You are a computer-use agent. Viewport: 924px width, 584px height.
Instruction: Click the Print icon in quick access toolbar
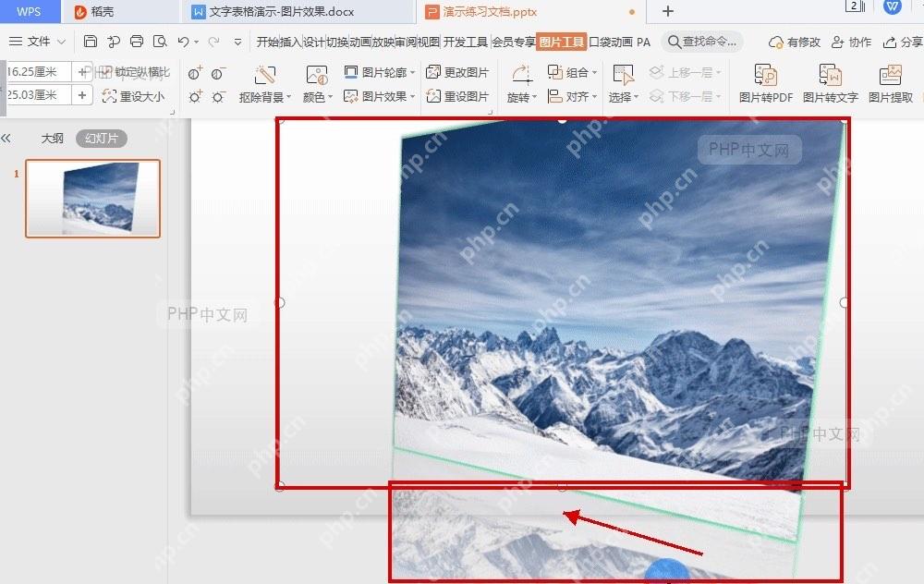click(x=137, y=42)
